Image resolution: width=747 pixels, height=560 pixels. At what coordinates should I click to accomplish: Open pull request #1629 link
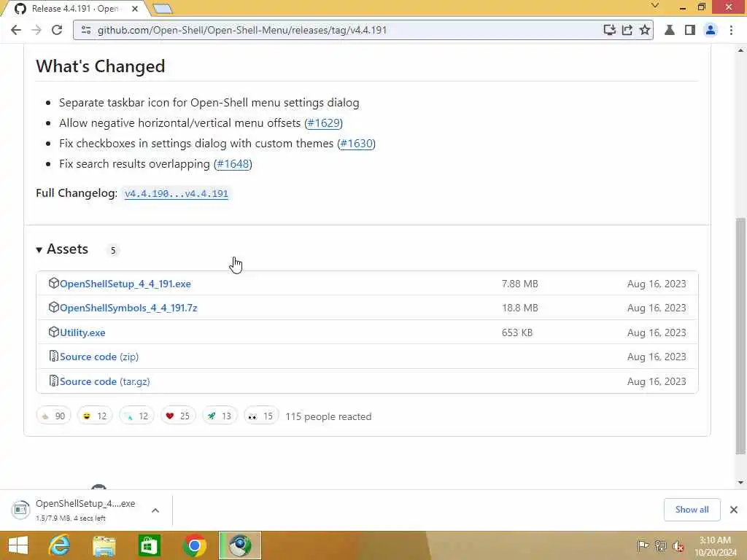(323, 123)
